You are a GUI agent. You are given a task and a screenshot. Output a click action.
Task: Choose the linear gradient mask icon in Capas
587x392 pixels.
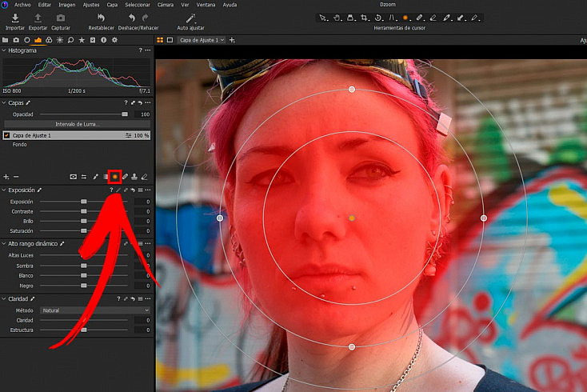click(x=106, y=177)
